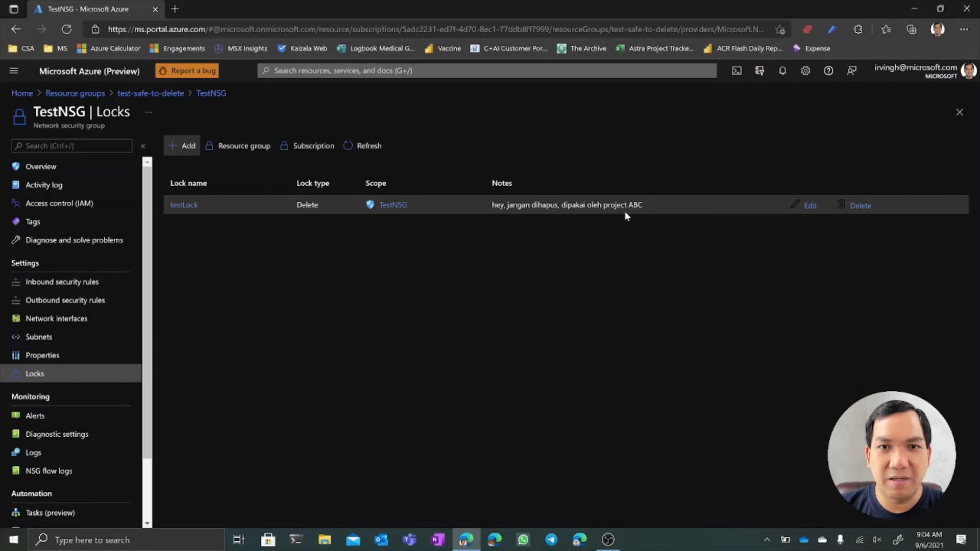The width and height of the screenshot is (980, 551).
Task: Go back in browser
Action: point(16,29)
